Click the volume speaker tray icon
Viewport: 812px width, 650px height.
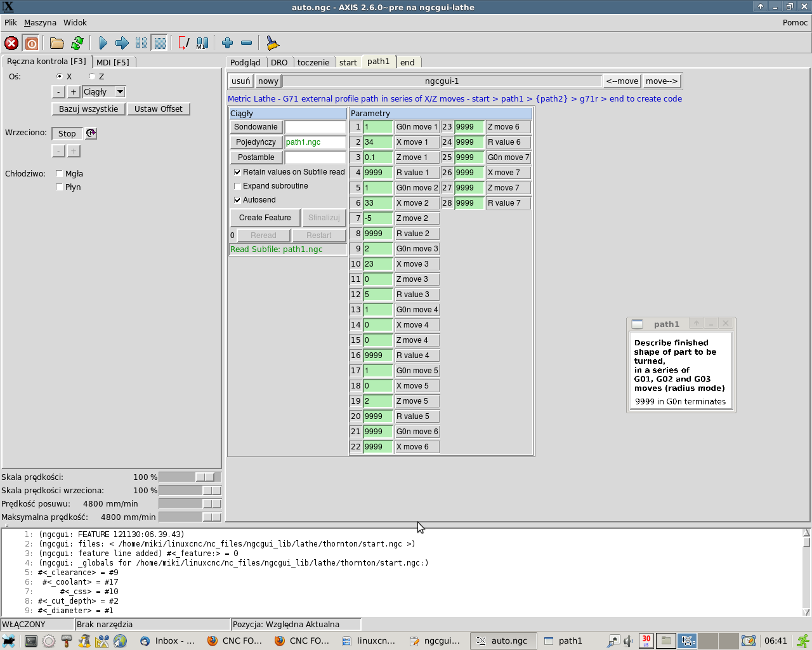pyautogui.click(x=628, y=641)
